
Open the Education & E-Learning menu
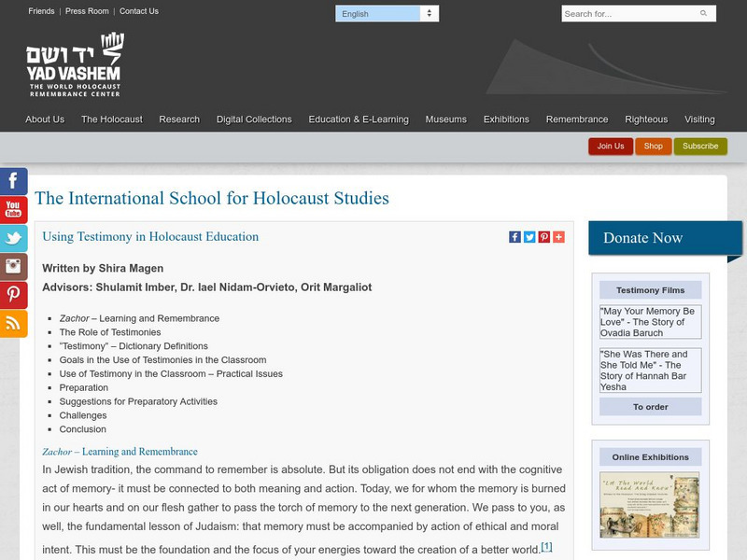coord(359,119)
